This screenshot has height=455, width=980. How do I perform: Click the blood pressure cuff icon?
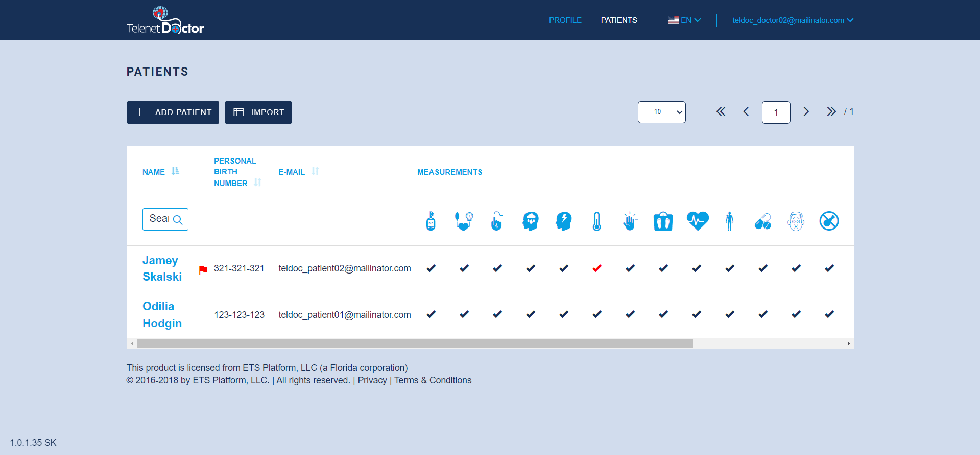click(464, 221)
